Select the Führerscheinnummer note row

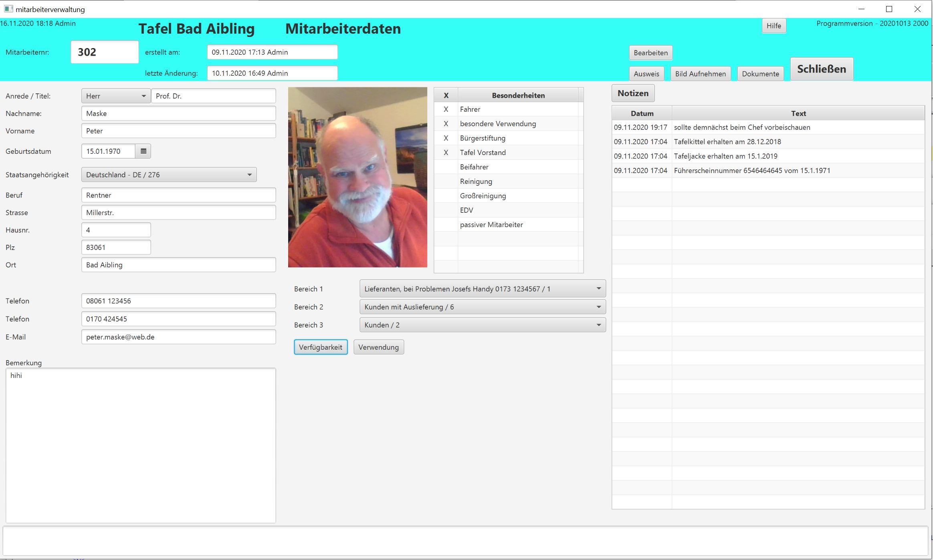tap(751, 171)
